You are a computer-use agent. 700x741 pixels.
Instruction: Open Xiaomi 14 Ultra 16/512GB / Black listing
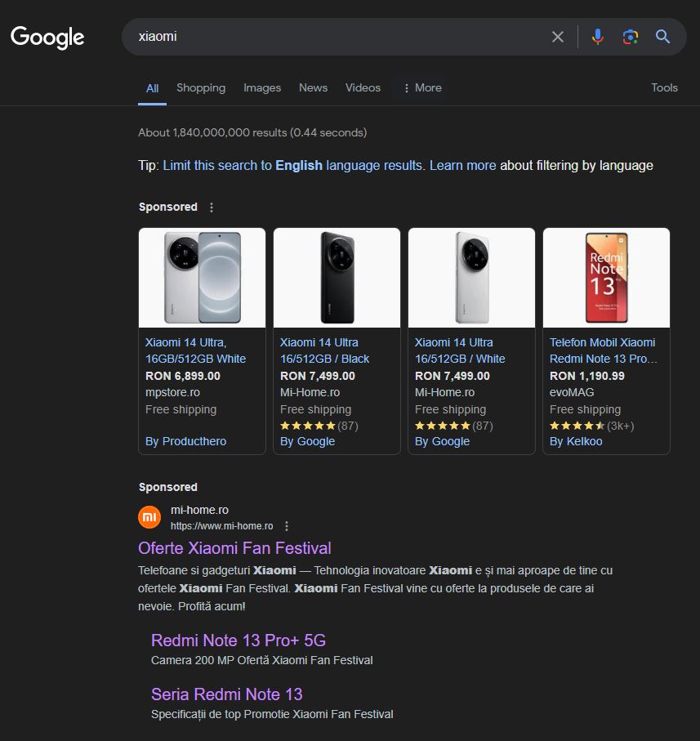click(325, 350)
